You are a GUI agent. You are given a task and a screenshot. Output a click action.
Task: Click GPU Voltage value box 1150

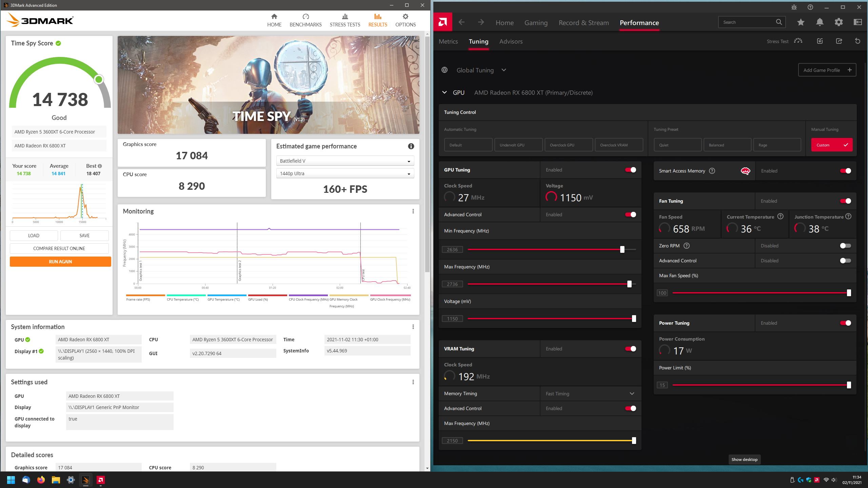click(x=452, y=319)
